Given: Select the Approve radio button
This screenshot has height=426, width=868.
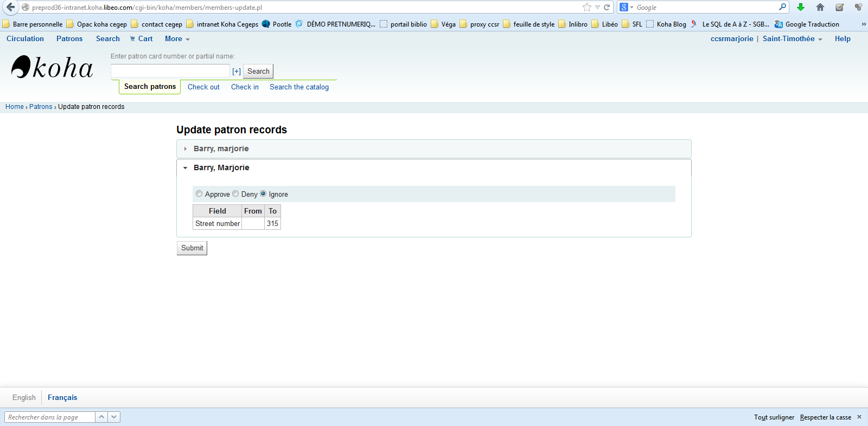Looking at the screenshot, I should coord(199,194).
